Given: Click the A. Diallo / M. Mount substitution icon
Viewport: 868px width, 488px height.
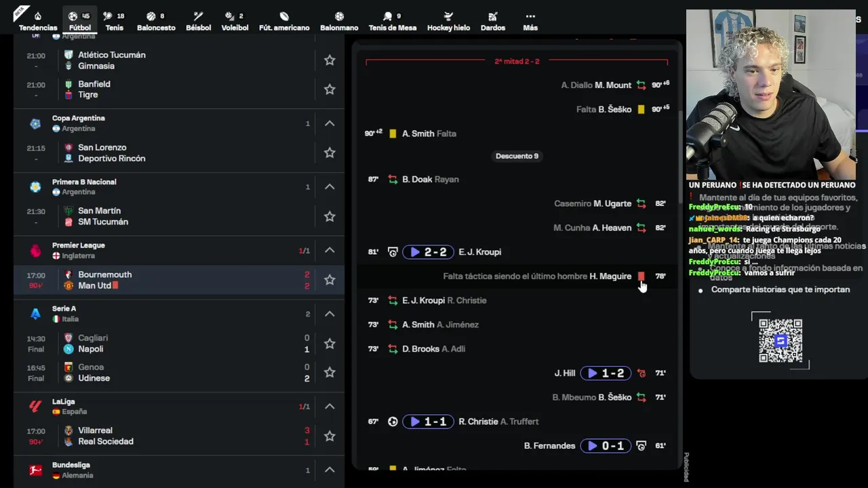Looking at the screenshot, I should pos(642,85).
